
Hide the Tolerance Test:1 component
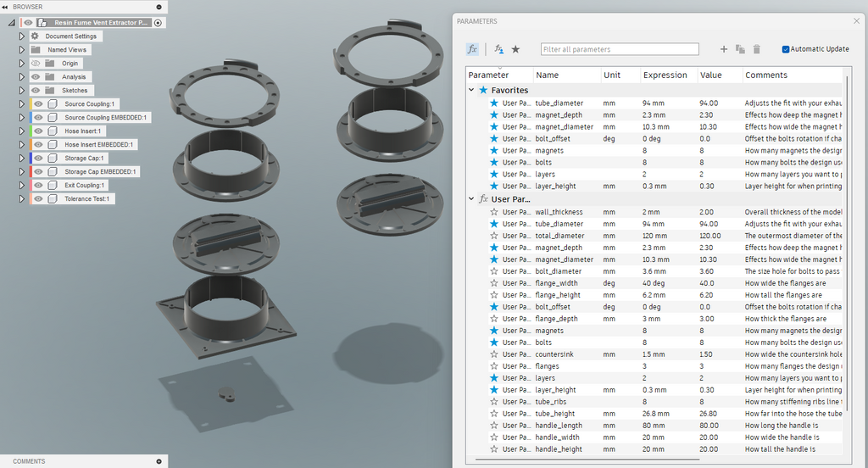[x=38, y=199]
